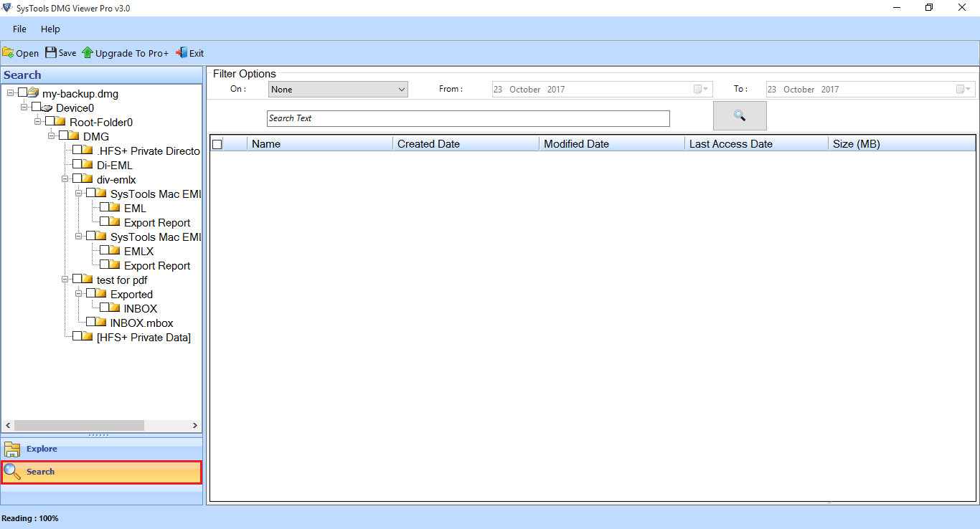The image size is (980, 529).
Task: Focus the Search Text input field
Action: [x=468, y=118]
